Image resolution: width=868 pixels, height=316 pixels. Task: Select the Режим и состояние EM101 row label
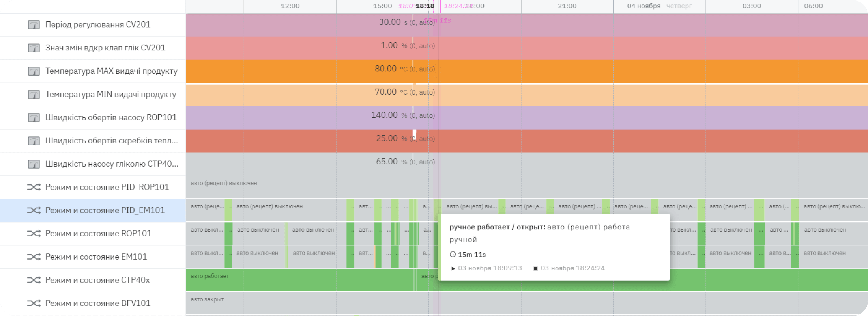(96, 257)
